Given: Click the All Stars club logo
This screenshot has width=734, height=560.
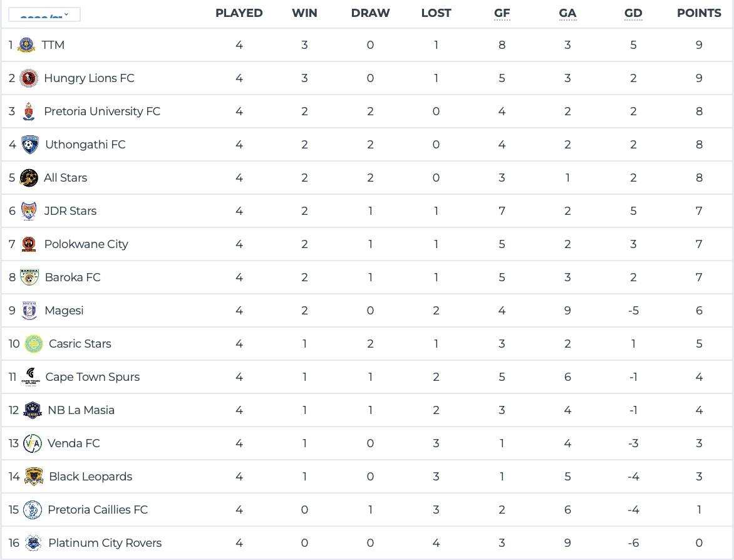Looking at the screenshot, I should [x=28, y=178].
